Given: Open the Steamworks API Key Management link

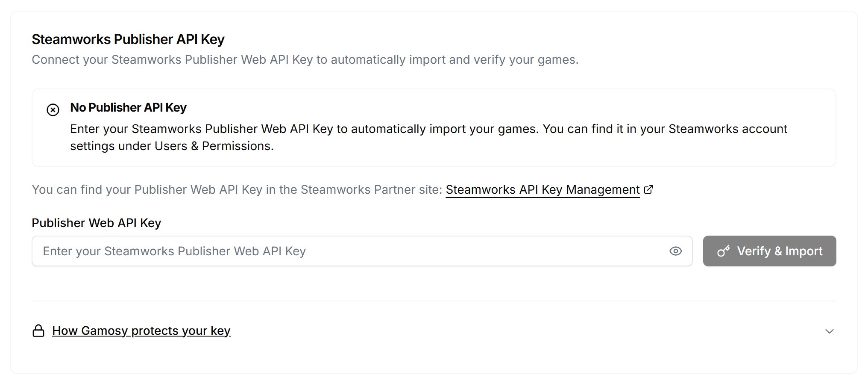Looking at the screenshot, I should pyautogui.click(x=542, y=189).
